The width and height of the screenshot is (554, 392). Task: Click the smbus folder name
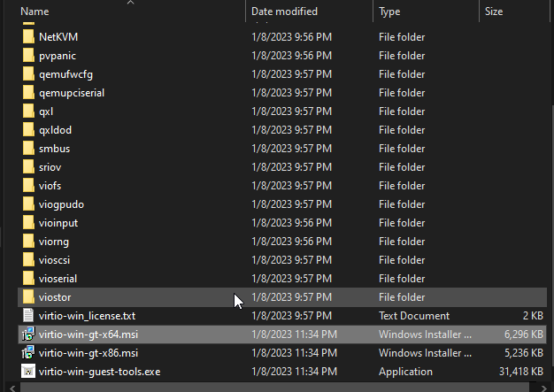(x=54, y=149)
